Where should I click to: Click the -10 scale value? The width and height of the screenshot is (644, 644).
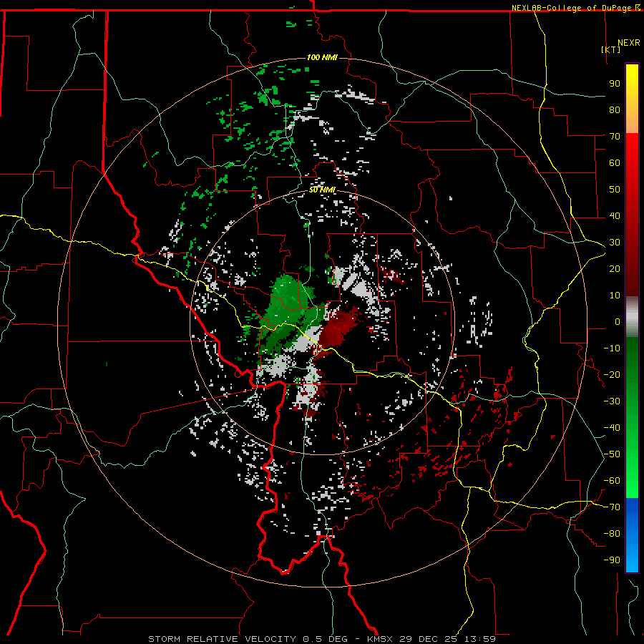tap(612, 348)
